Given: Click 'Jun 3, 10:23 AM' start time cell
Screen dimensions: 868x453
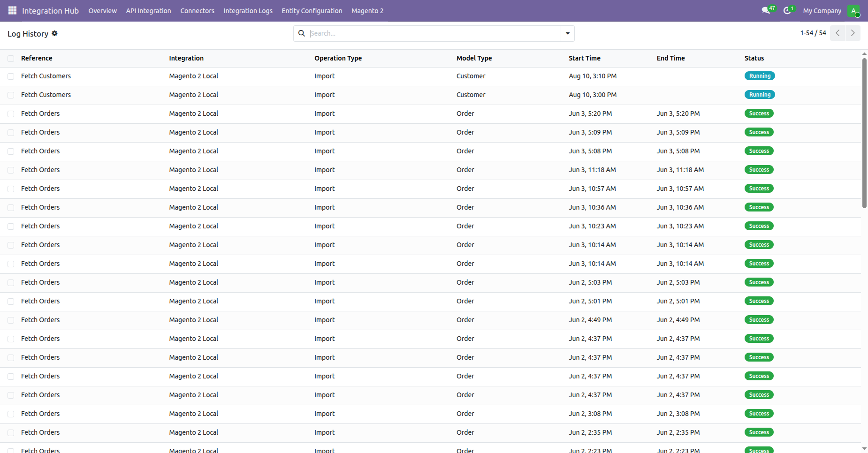Looking at the screenshot, I should (592, 226).
